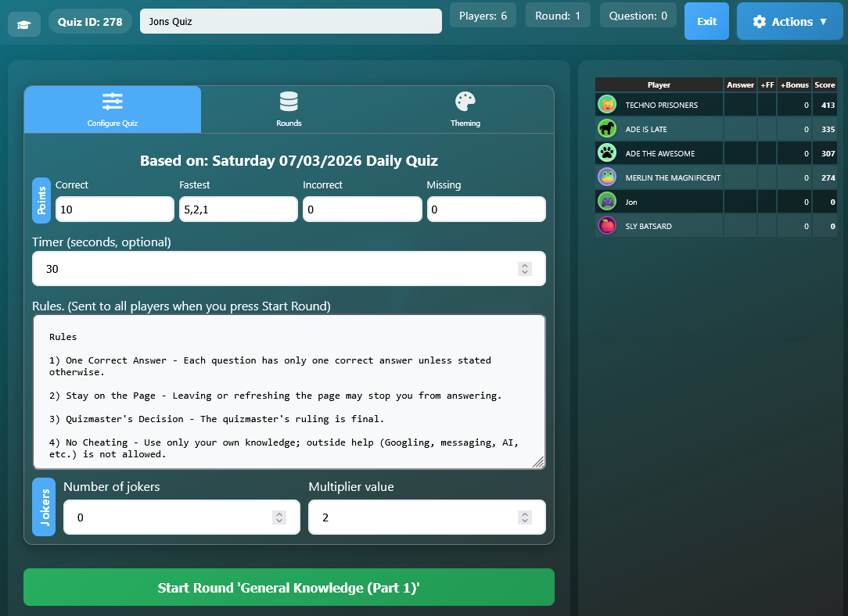Switch to the Rounds tab
Viewport: 848px width, 616px height.
289,109
